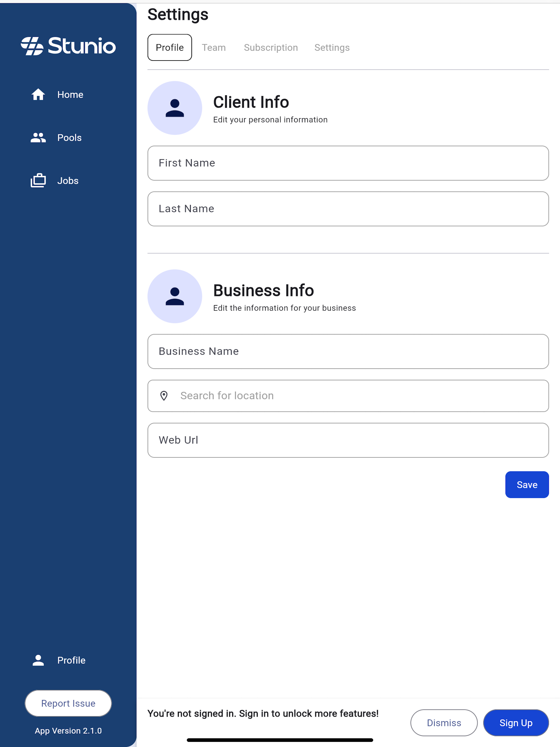This screenshot has width=560, height=747.
Task: Click the Settings page title
Action: point(178,15)
